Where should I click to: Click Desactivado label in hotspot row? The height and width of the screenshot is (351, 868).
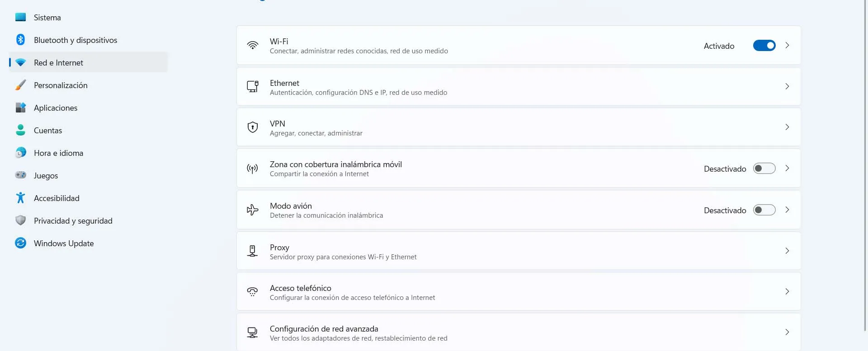(725, 168)
